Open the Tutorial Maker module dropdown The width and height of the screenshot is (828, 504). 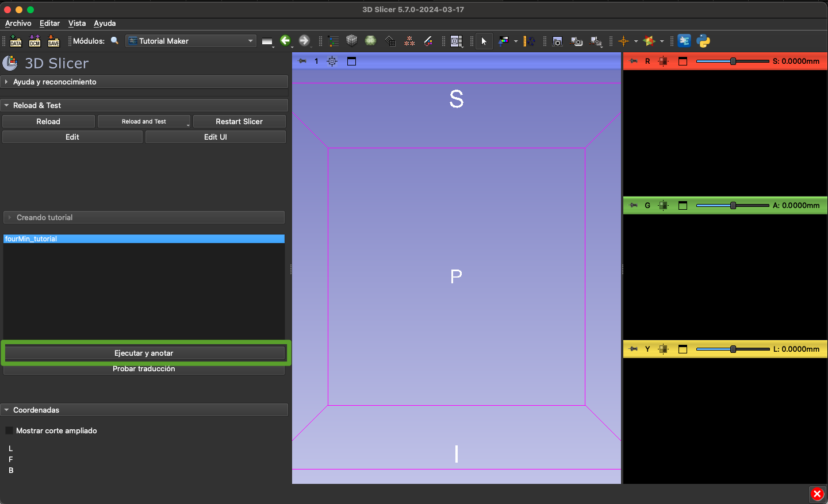point(191,41)
